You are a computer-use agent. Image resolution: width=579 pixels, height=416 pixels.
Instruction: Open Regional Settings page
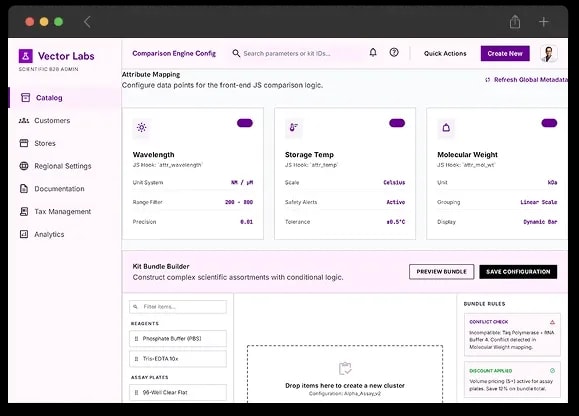pos(65,166)
